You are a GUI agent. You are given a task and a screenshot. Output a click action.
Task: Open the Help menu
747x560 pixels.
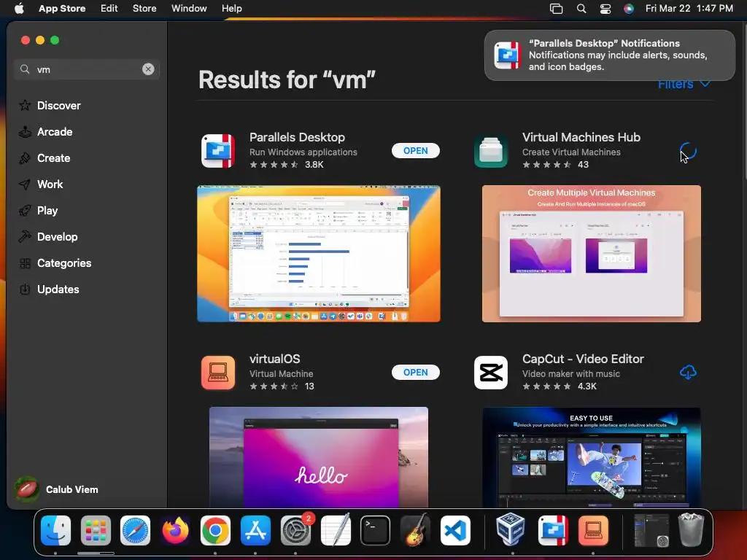tap(231, 8)
